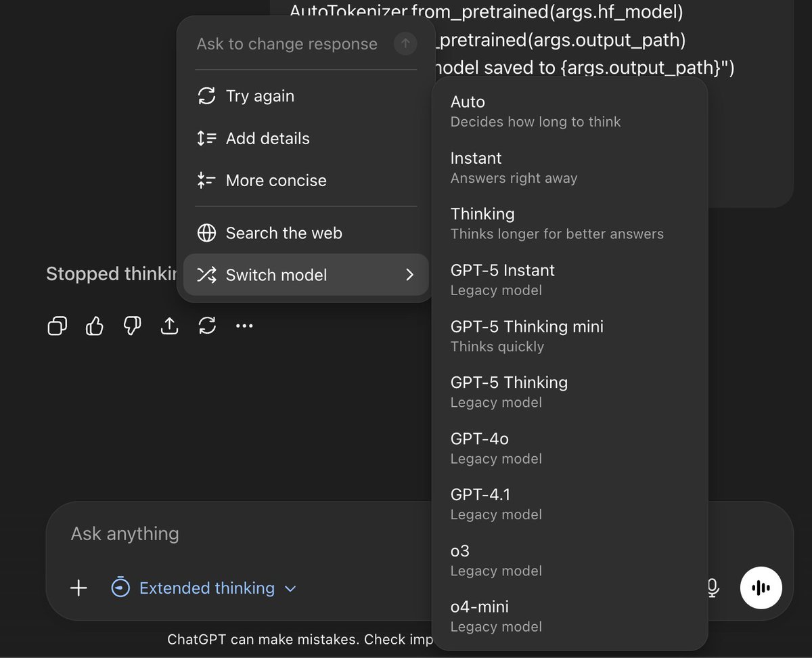Activate dictation microphone icon

click(x=712, y=588)
